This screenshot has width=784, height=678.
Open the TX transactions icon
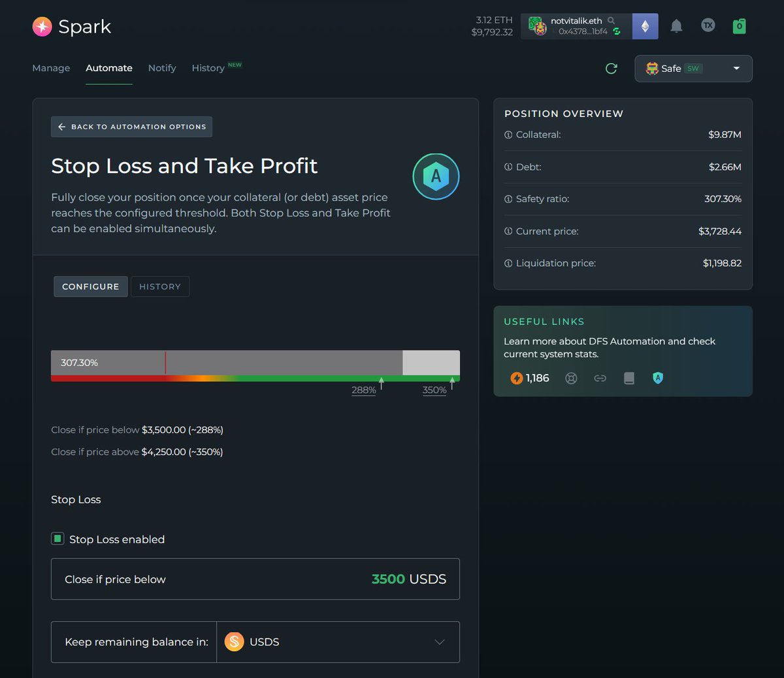[x=708, y=25]
